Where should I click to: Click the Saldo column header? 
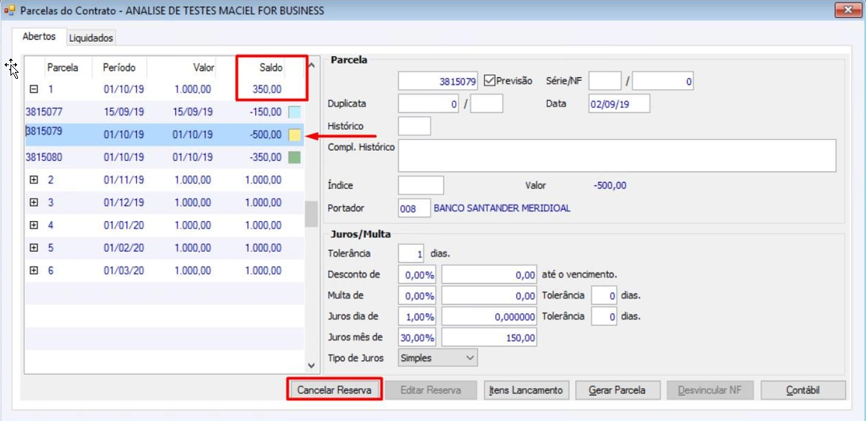point(271,67)
